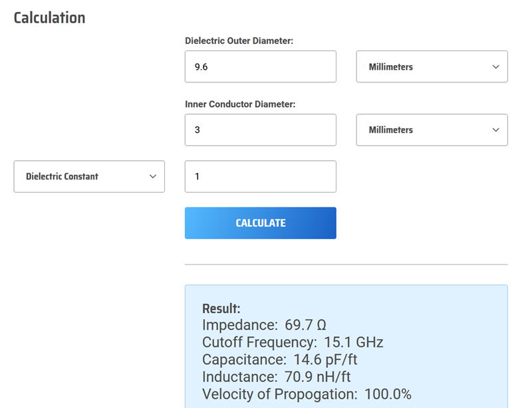Click the Dielectric Outer Diameter label

tap(239, 41)
